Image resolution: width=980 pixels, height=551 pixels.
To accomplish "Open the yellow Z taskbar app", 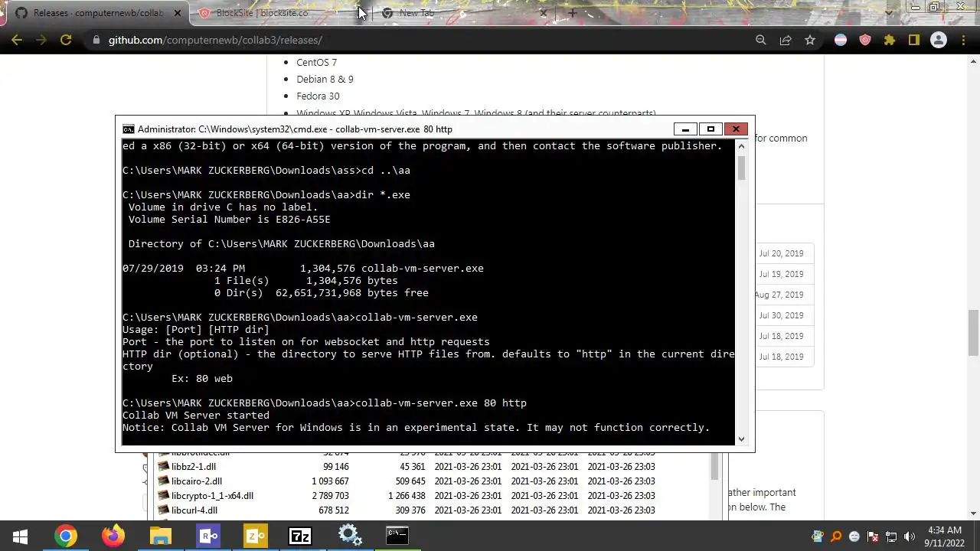I will [x=255, y=536].
